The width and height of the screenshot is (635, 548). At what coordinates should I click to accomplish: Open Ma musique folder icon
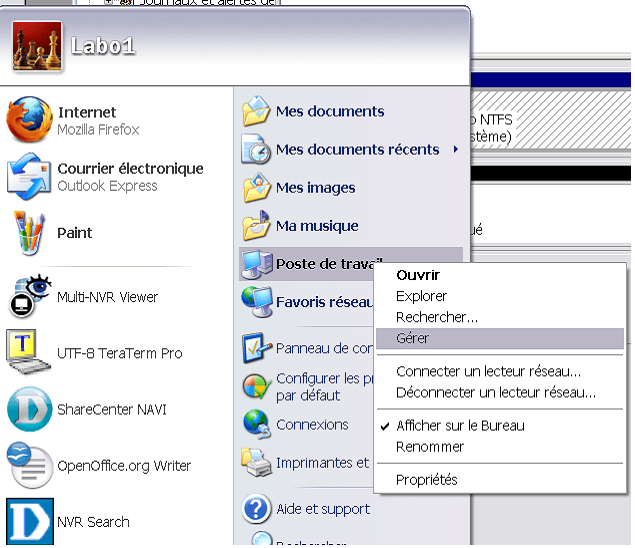(256, 225)
